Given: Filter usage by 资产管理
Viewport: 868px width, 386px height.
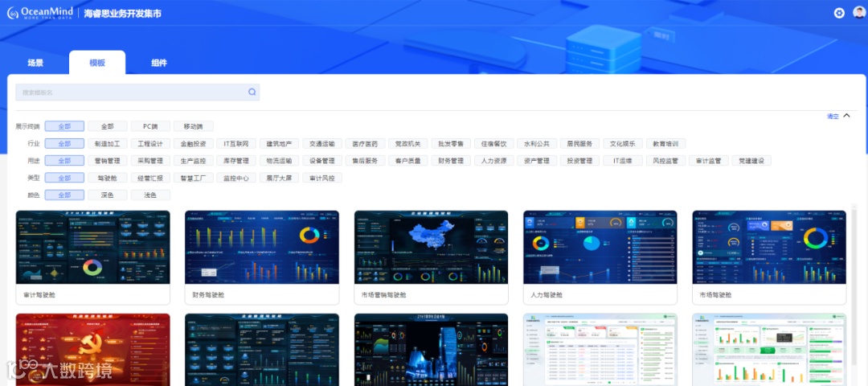Looking at the screenshot, I should coord(537,161).
